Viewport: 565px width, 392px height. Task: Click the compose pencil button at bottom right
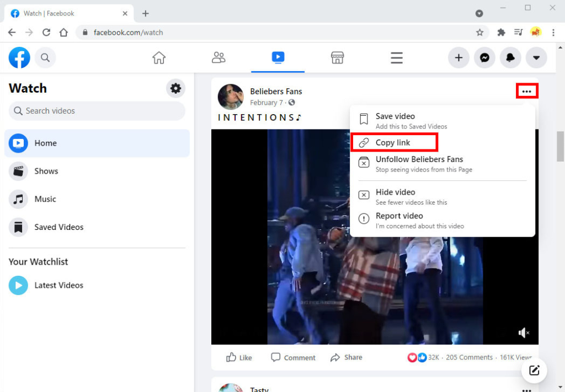(534, 370)
